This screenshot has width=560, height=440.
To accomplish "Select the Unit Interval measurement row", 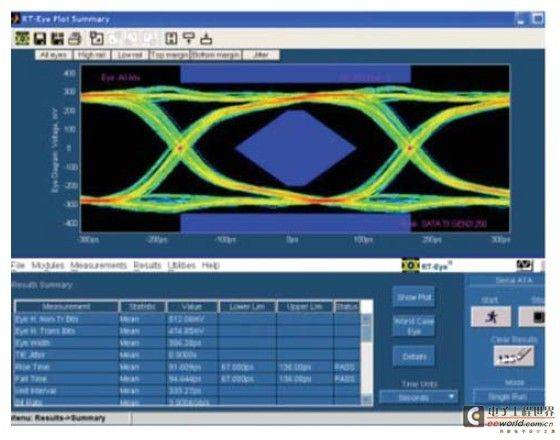I will click(187, 391).
